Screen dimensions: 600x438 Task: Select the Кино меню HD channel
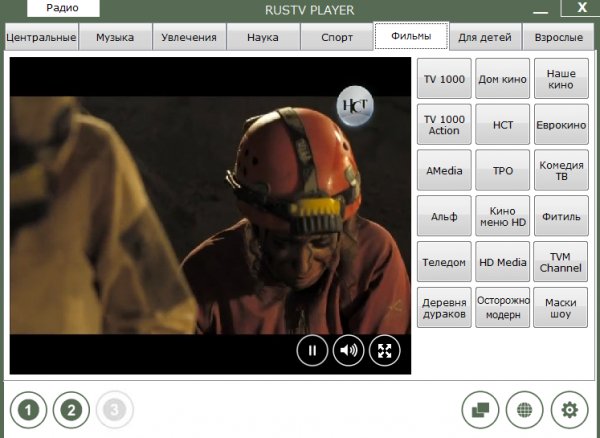pos(502,216)
